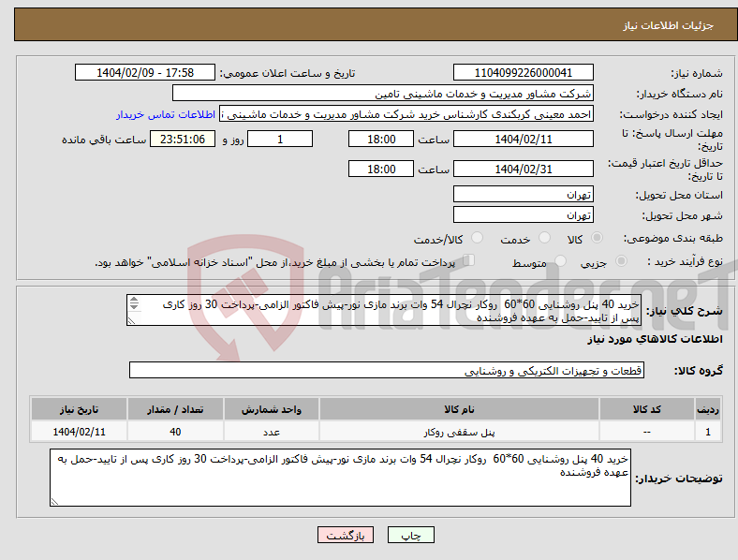The height and width of the screenshot is (560, 738).
Task: Select the متوسط purchase type radio
Action: tap(561, 260)
